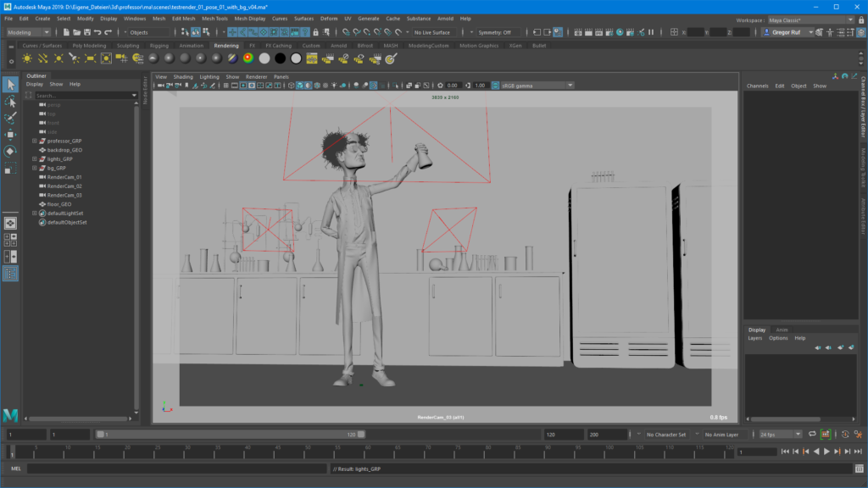Open the Arnold menu in menu bar
The height and width of the screenshot is (488, 868).
tap(445, 19)
